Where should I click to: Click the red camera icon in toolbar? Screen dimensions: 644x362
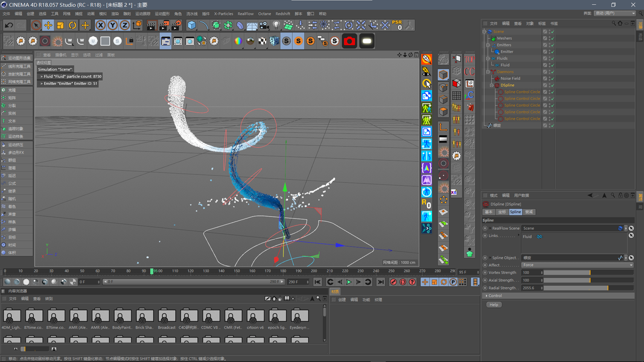349,41
